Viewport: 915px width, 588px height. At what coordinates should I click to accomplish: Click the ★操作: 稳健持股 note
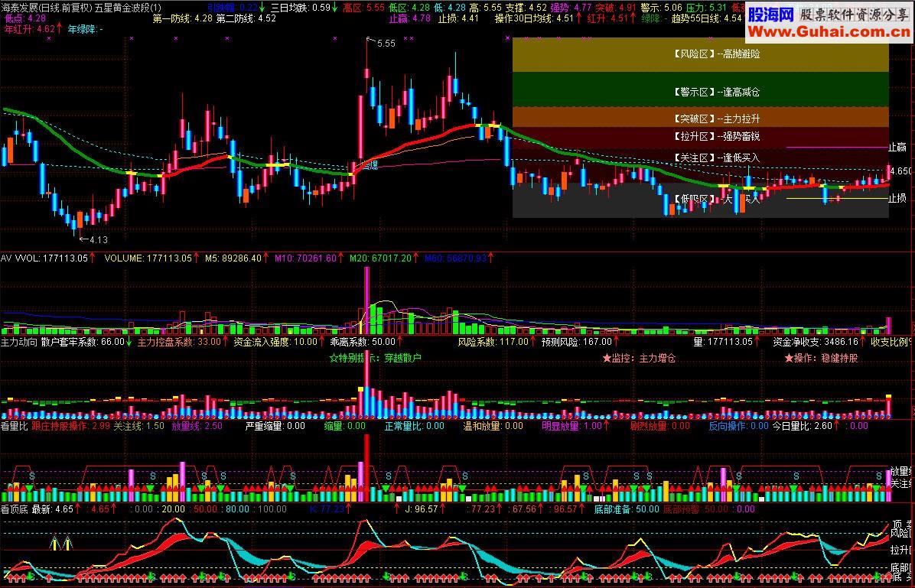tap(821, 358)
